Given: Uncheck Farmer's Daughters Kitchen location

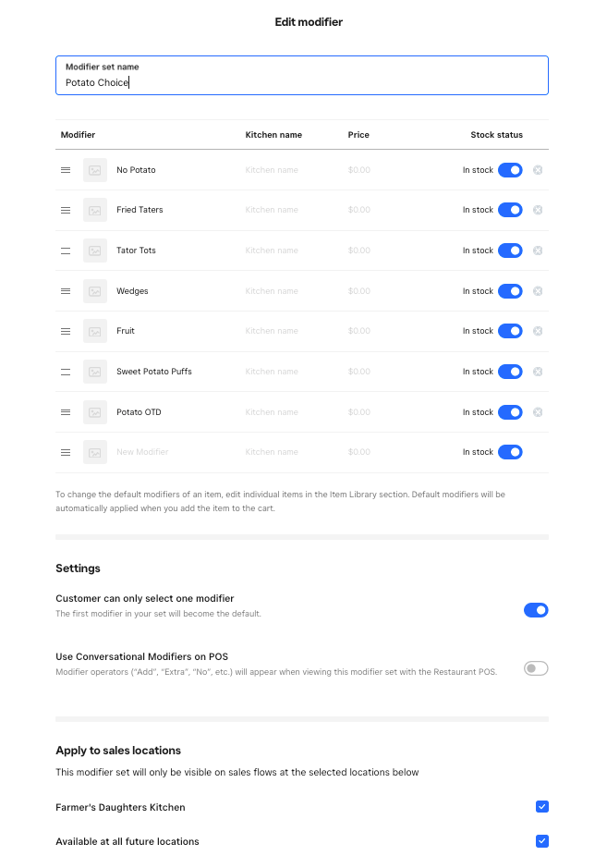Looking at the screenshot, I should click(x=542, y=807).
